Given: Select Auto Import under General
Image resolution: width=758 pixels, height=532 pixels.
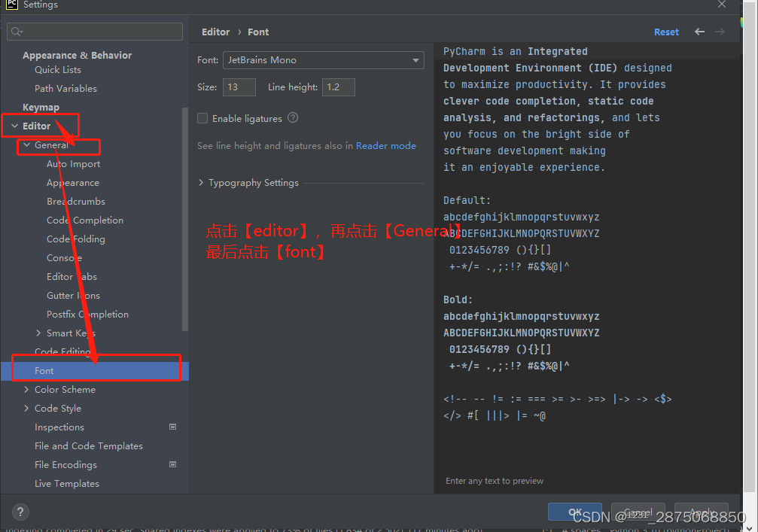Looking at the screenshot, I should click(x=73, y=164).
